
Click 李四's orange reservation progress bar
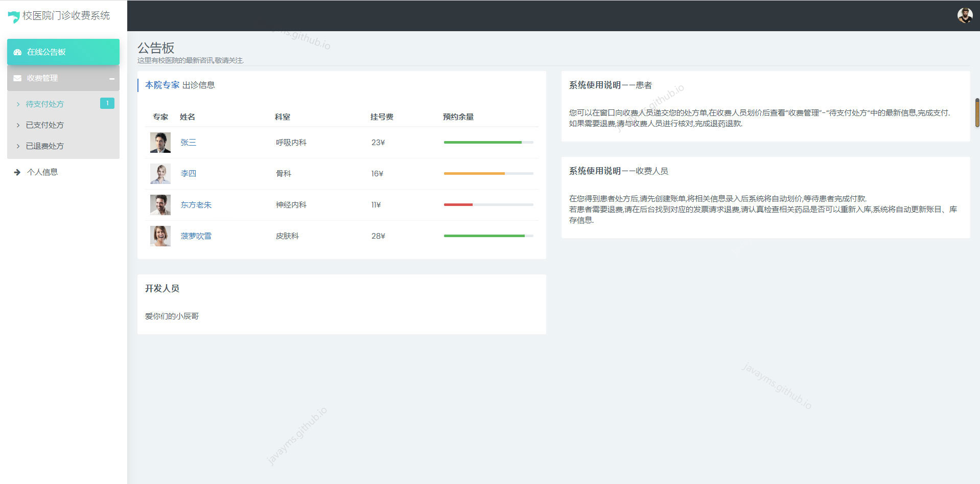pos(473,173)
